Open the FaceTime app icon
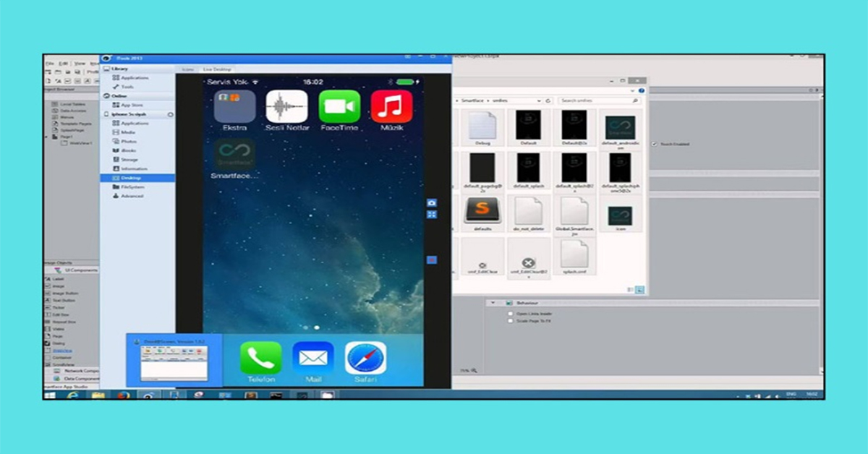This screenshot has width=868, height=454. pyautogui.click(x=339, y=107)
